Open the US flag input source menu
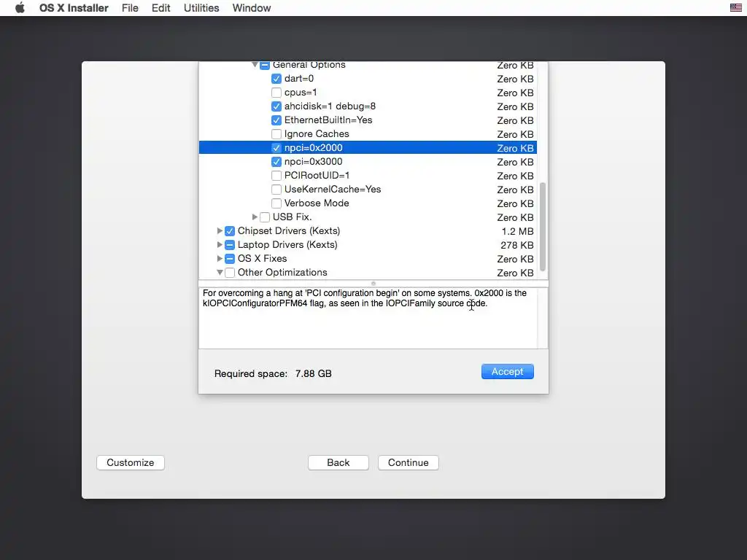This screenshot has height=560, width=747. [735, 7]
